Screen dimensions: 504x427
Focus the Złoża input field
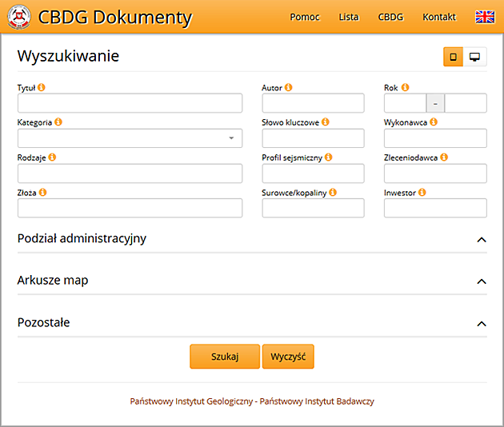130,208
